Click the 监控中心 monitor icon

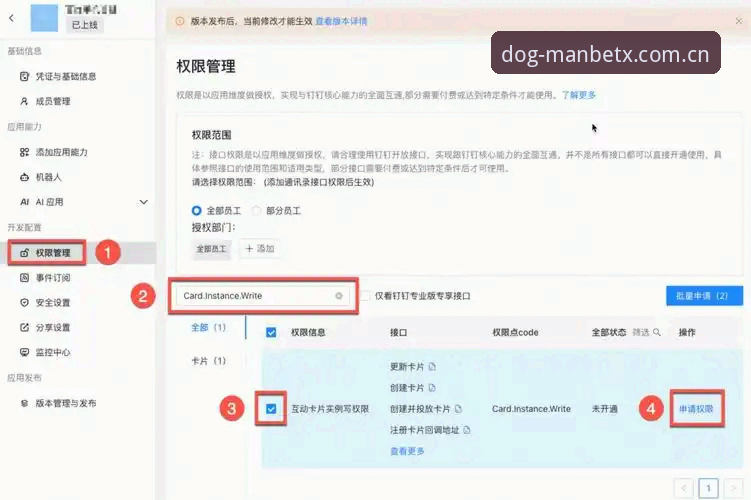coord(24,352)
